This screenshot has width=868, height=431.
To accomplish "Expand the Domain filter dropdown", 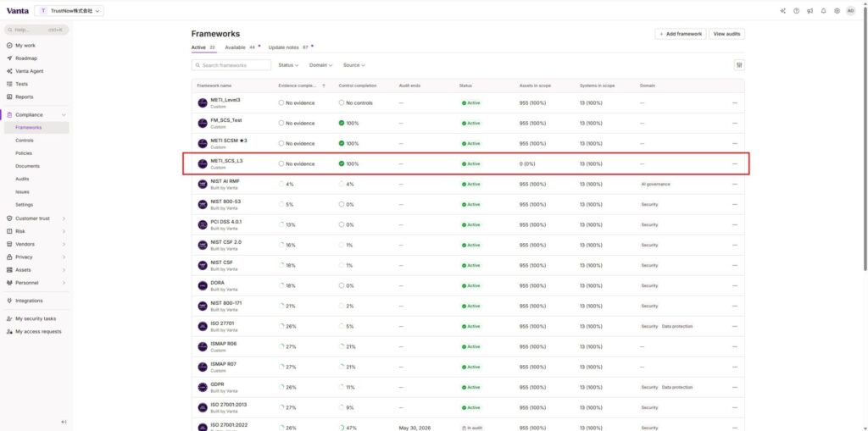I will point(320,65).
